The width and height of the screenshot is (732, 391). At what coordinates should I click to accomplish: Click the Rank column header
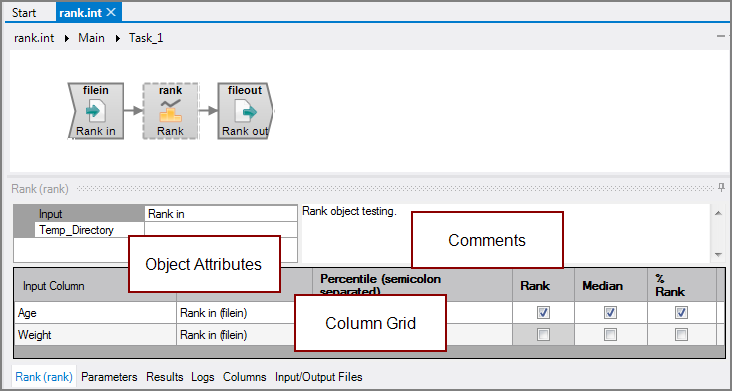coord(543,285)
